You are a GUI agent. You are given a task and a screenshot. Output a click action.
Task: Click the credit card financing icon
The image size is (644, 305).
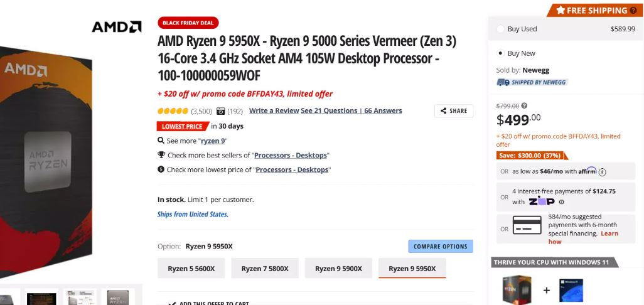(x=527, y=225)
